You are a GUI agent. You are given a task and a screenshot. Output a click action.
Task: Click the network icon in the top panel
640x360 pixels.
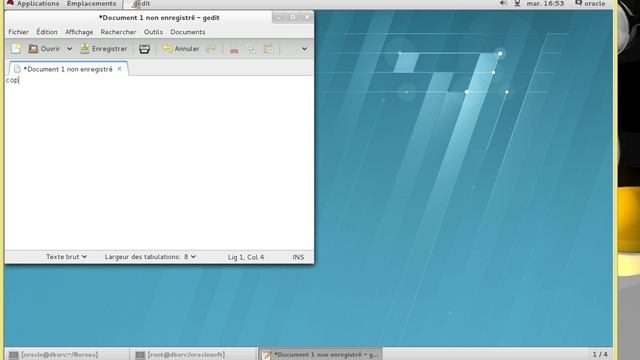(x=517, y=3)
